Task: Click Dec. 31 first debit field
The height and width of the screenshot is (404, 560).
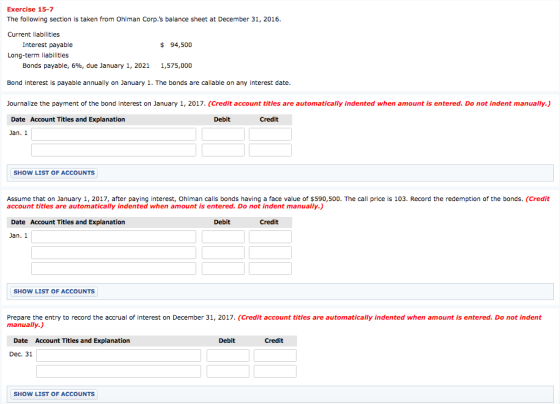Action: pos(228,355)
